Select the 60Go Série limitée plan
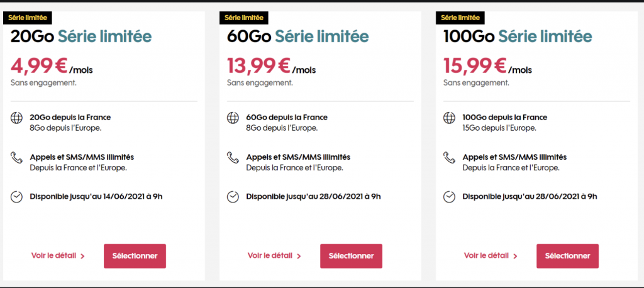The height and width of the screenshot is (288, 644). coord(351,256)
